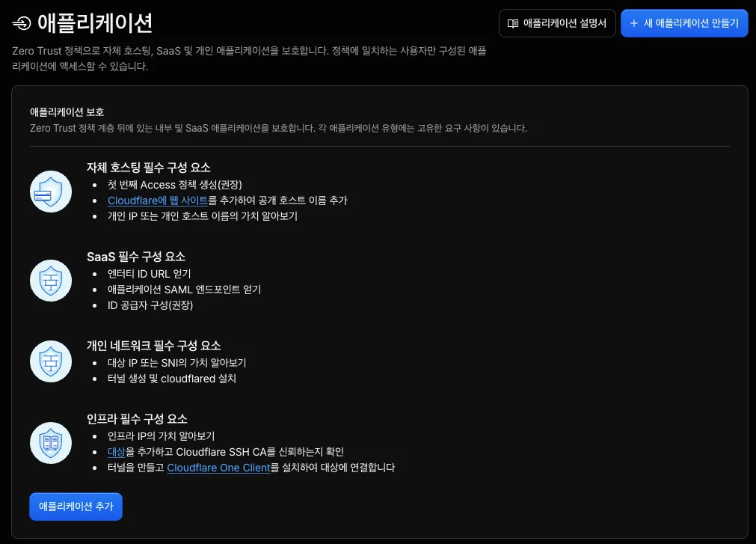This screenshot has width=756, height=544.
Task: Click 개인 네트워크 필수 구성 요소 heading
Action: click(154, 345)
